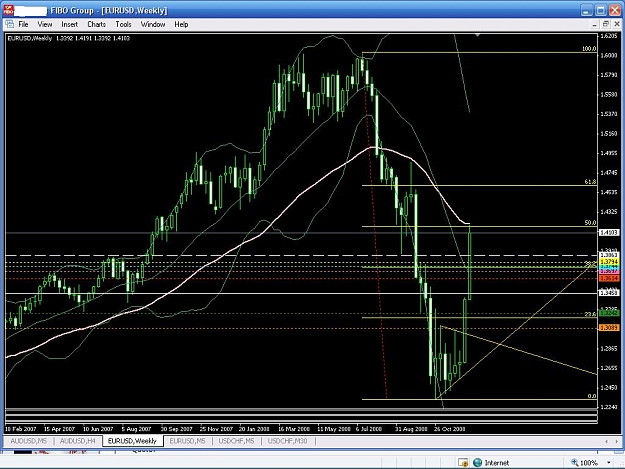The height and width of the screenshot is (469, 625).
Task: Open the chart document icon beside File menu
Action: click(10, 24)
